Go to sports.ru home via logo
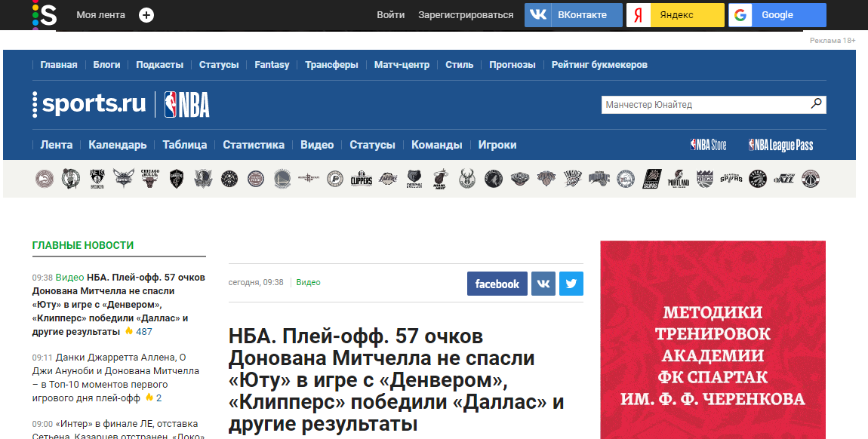Viewport: 868px width, 439px height. tap(89, 104)
